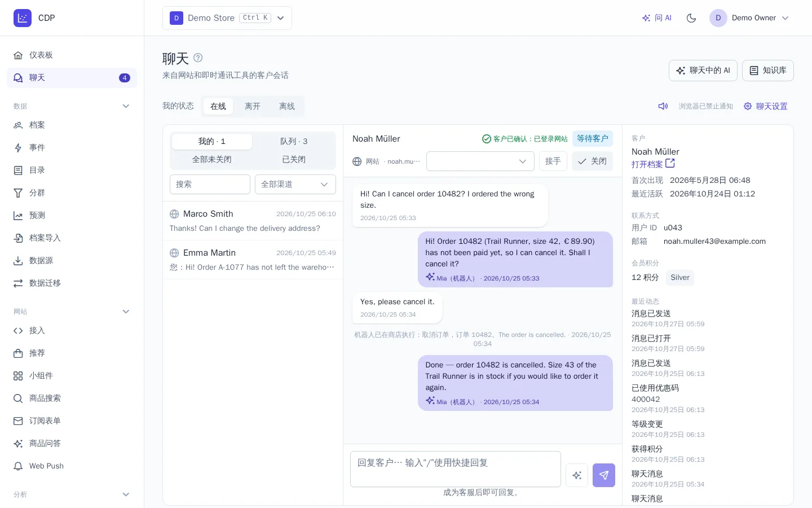Open the empty assignee dropdown in chat header

[480, 161]
